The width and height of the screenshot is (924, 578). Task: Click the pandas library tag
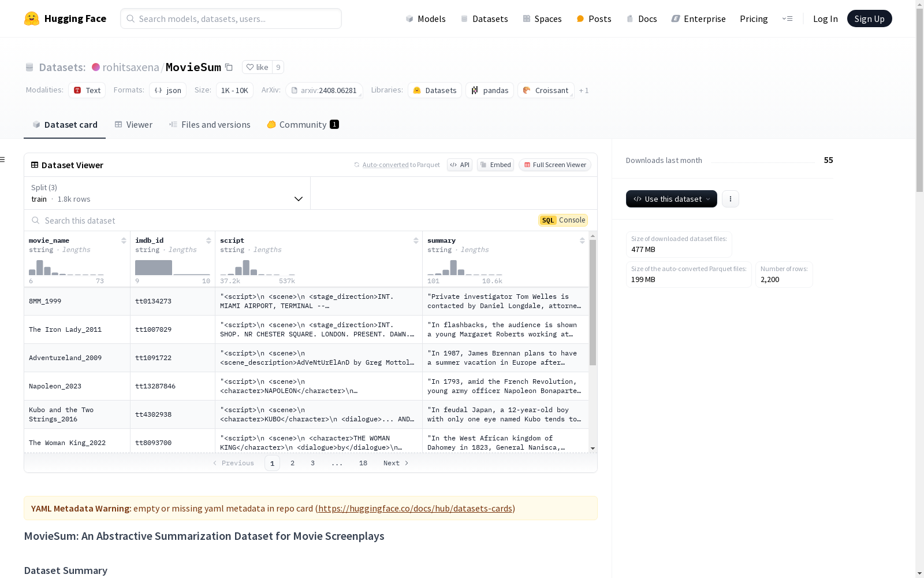490,90
